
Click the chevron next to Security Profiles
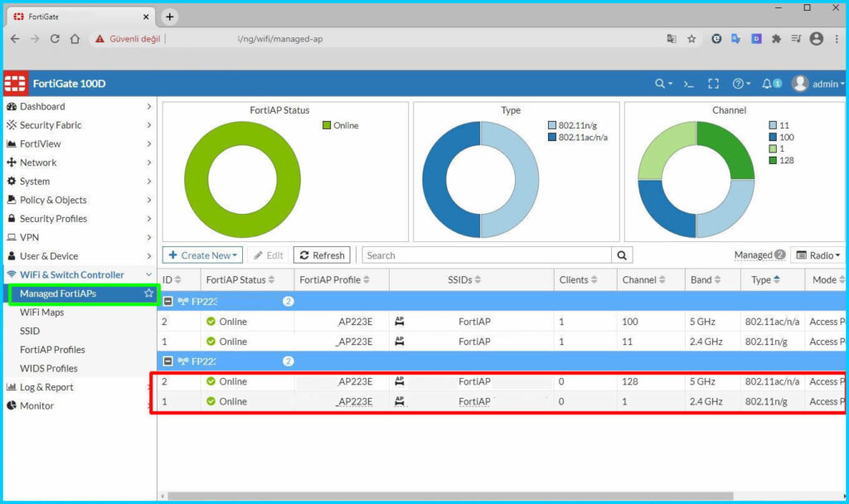point(149,219)
